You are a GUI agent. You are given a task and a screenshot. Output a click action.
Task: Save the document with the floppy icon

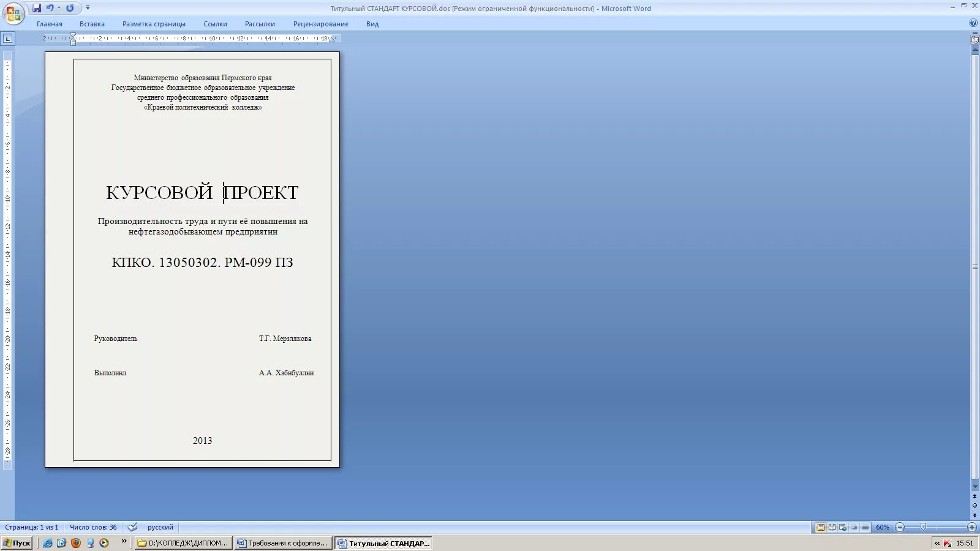[x=37, y=8]
